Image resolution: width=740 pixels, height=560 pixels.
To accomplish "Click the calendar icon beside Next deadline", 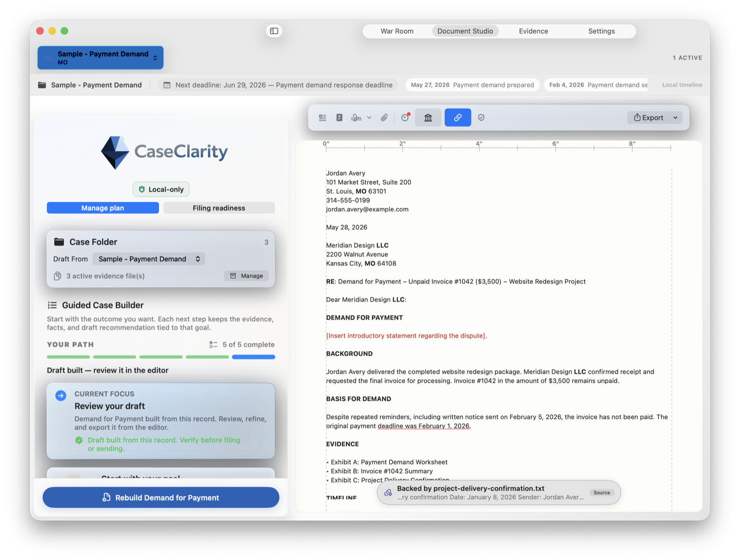I will click(x=167, y=85).
